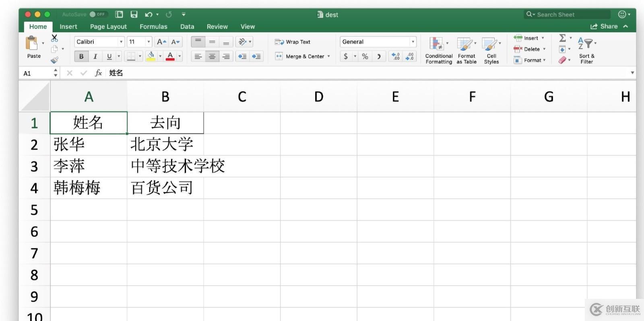
Task: Decrease indent in the cell
Action: click(242, 56)
